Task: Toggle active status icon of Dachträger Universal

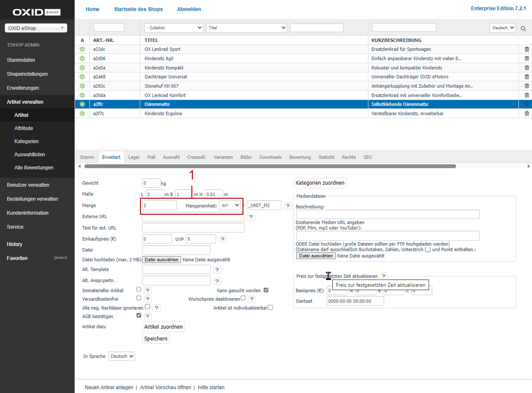Action: (82, 77)
